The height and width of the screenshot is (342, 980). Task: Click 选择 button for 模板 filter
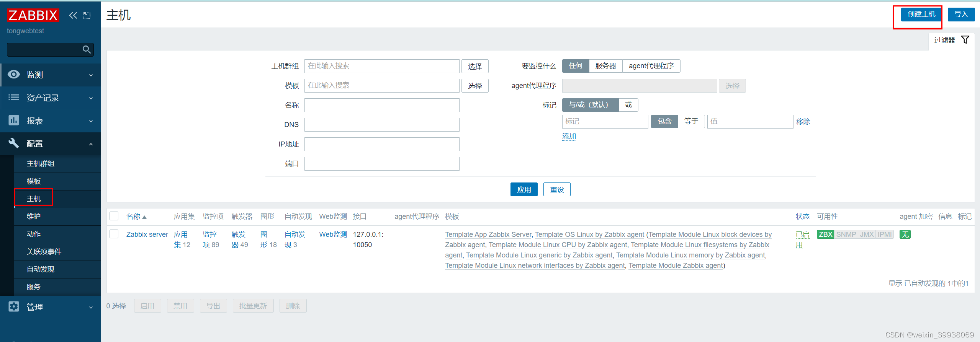(x=475, y=86)
